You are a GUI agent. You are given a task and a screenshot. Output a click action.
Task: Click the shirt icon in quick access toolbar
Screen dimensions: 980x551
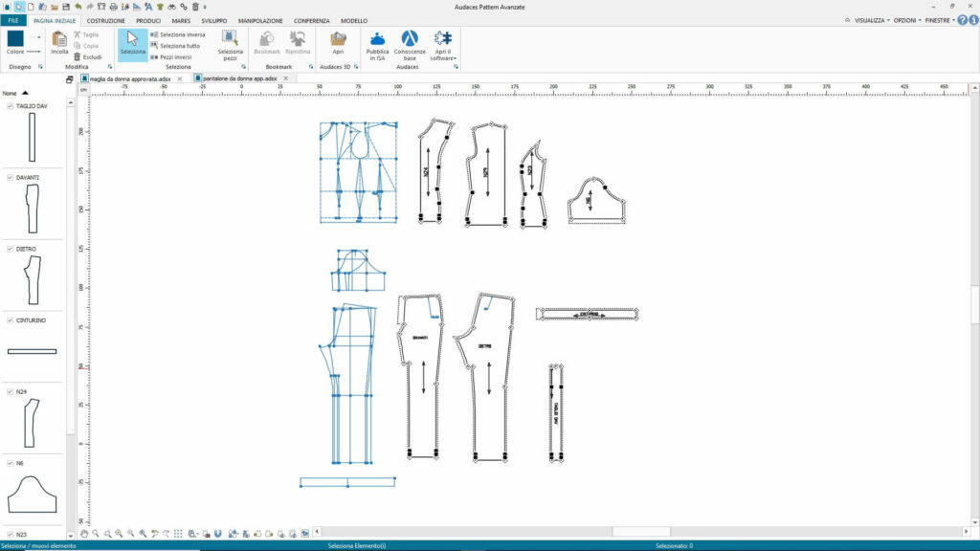(160, 7)
